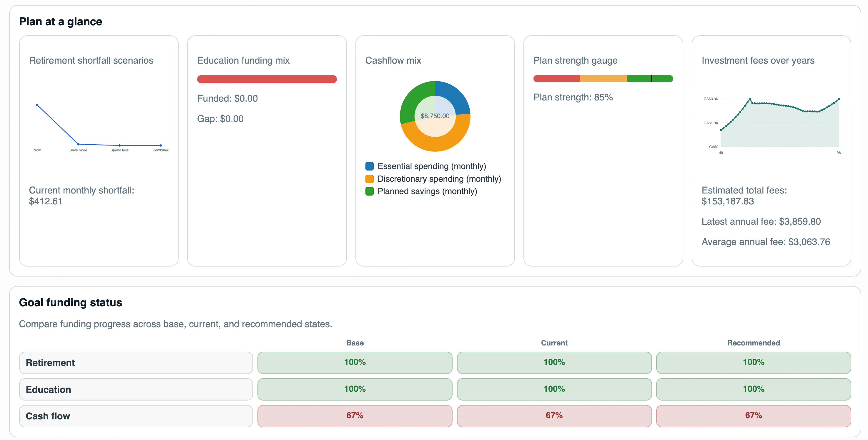Click the green Planned savings legend swatch
Image resolution: width=868 pixels, height=440 pixels.
tap(369, 191)
